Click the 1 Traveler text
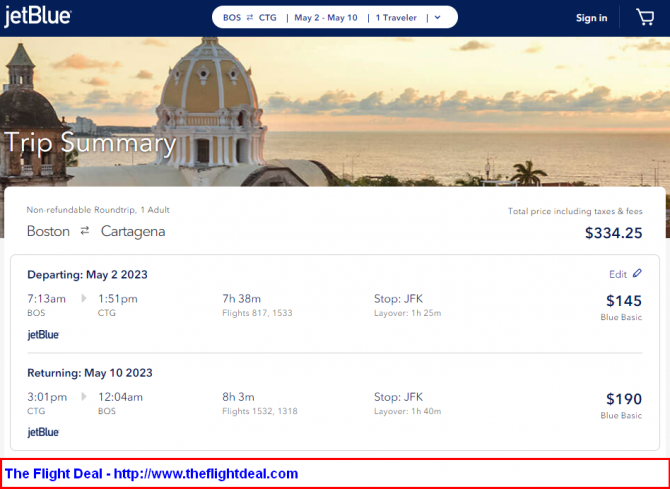Image resolution: width=670 pixels, height=489 pixels. [396, 18]
